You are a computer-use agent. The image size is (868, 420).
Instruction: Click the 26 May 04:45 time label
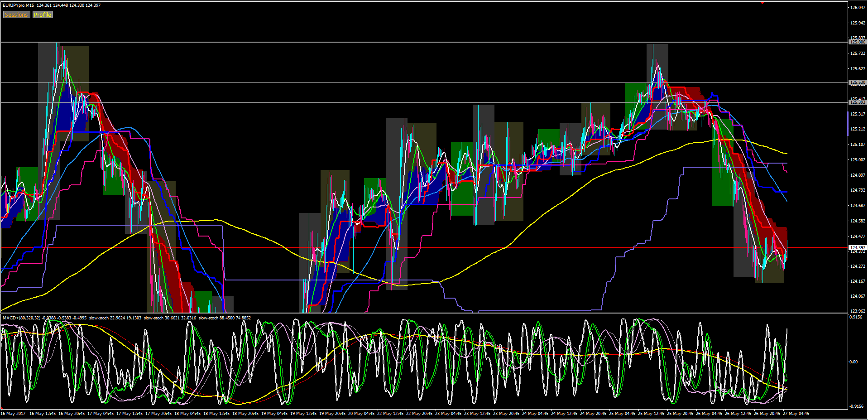[x=709, y=414]
